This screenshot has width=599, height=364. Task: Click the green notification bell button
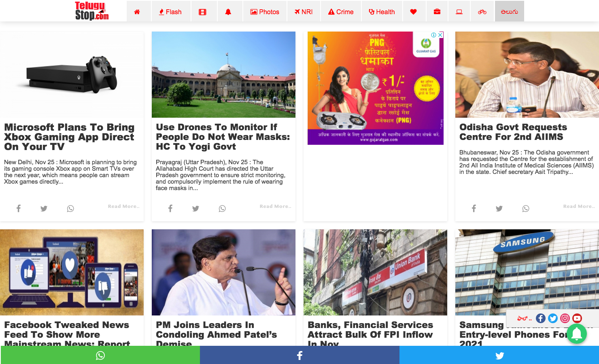(577, 334)
